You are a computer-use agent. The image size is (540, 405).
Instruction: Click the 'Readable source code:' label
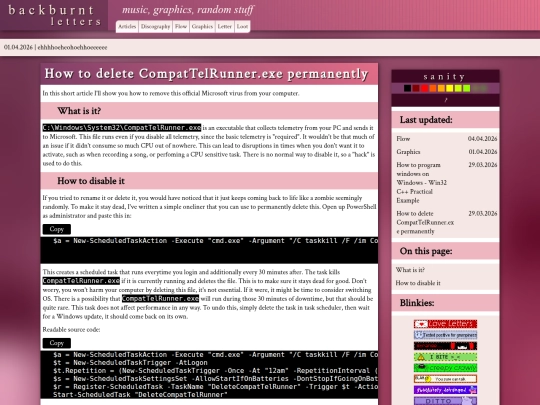71,330
